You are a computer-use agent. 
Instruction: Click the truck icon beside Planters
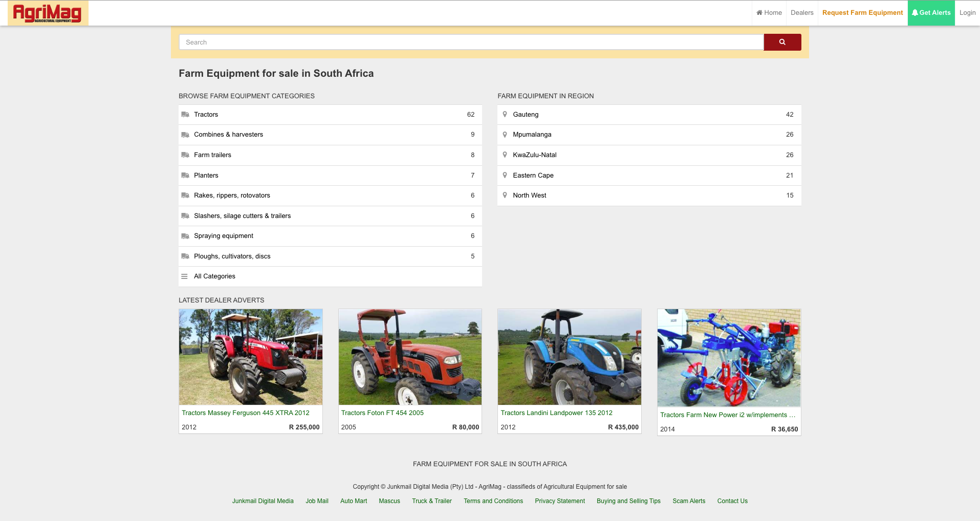pos(185,176)
